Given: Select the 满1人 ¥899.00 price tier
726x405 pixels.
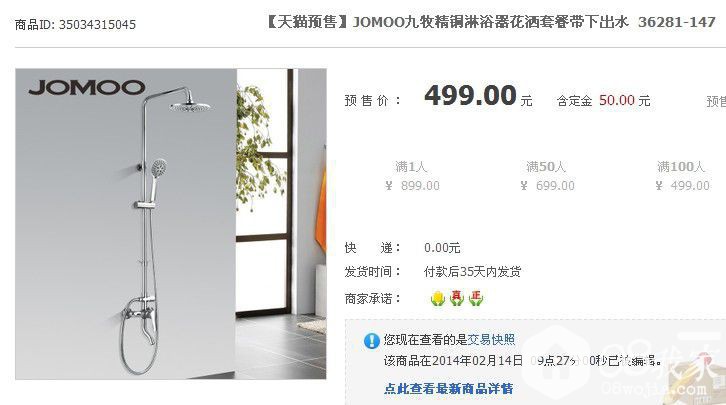Looking at the screenshot, I should pos(412,176).
